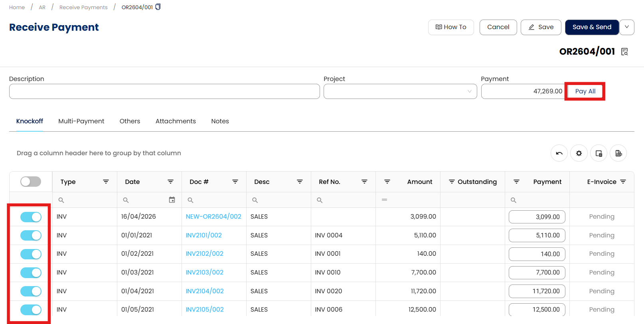Screen dimensions: 644x324
Task: Toggle knockoff switch for INV2101/002 row
Action: (31, 235)
